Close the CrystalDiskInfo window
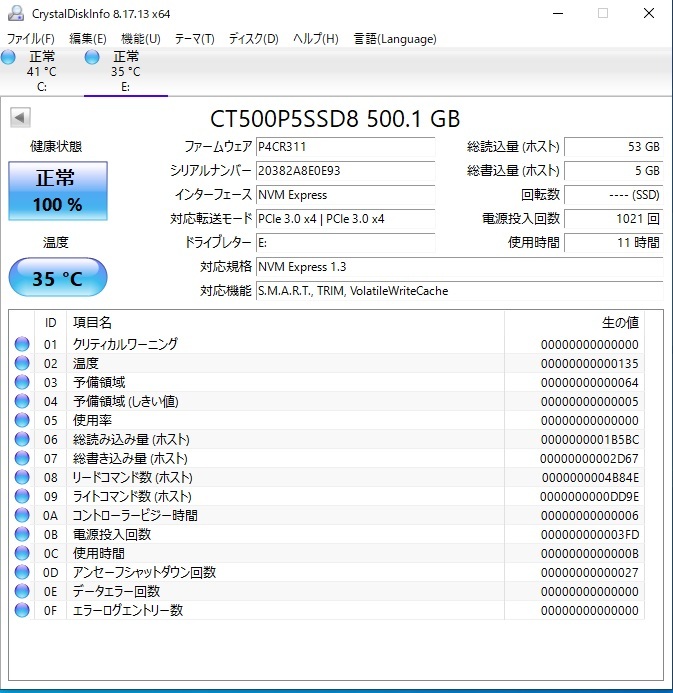673x693 pixels. (649, 13)
